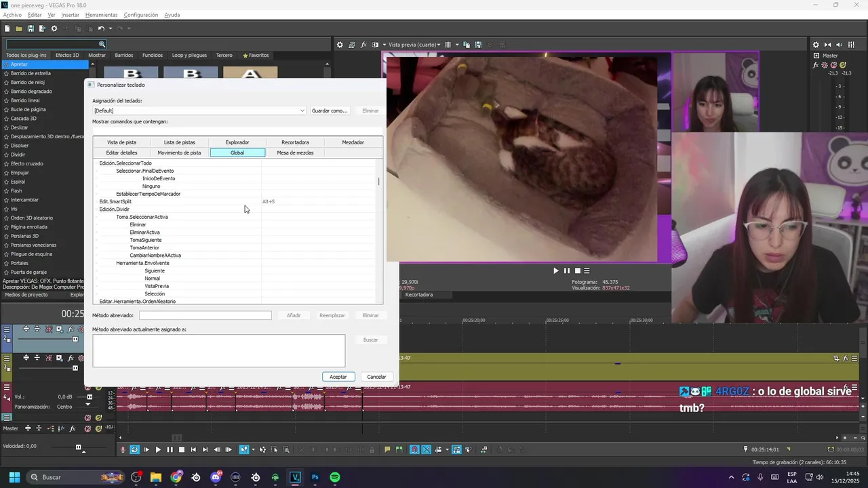Image resolution: width=868 pixels, height=488 pixels.
Task: Toggle loop playback icon in transport
Action: [x=134, y=449]
